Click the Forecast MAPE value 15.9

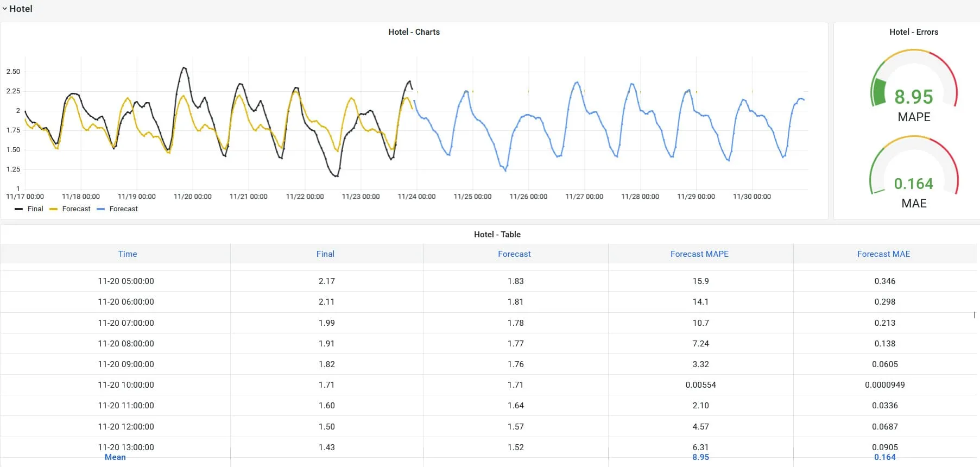tap(700, 281)
